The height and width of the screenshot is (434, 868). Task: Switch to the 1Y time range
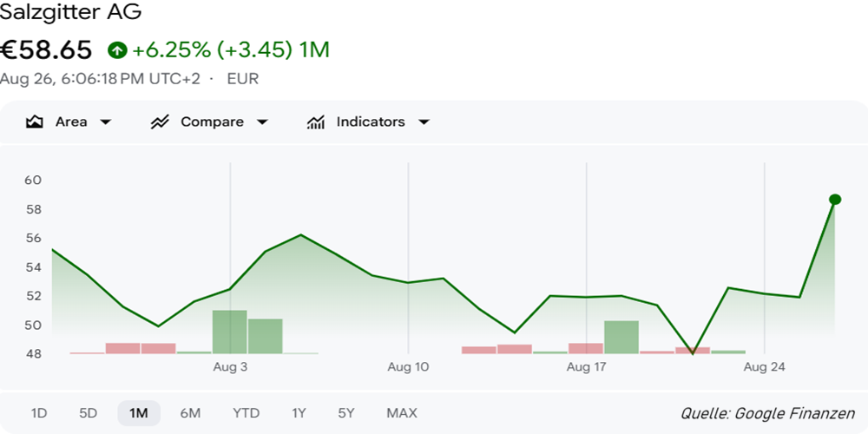click(299, 413)
